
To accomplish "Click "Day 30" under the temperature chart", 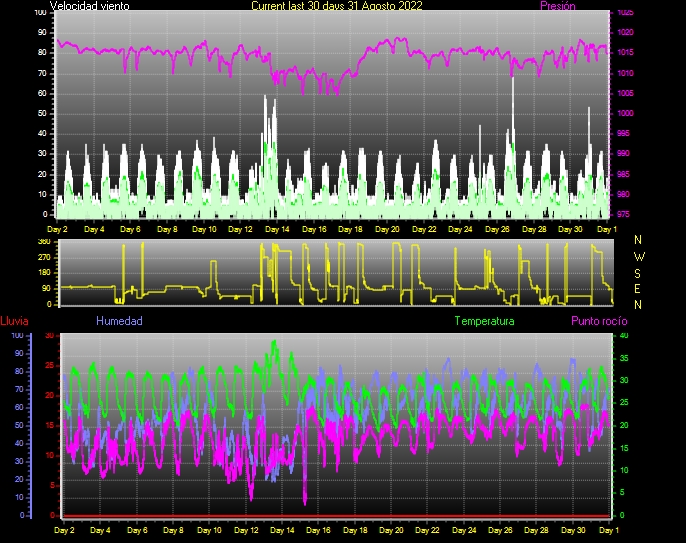I will click(573, 530).
